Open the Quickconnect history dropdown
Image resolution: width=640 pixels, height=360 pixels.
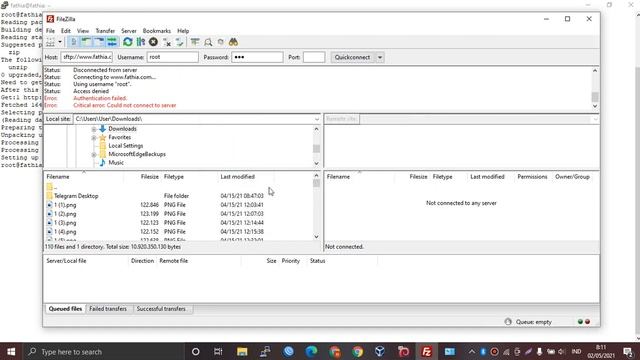pos(380,57)
